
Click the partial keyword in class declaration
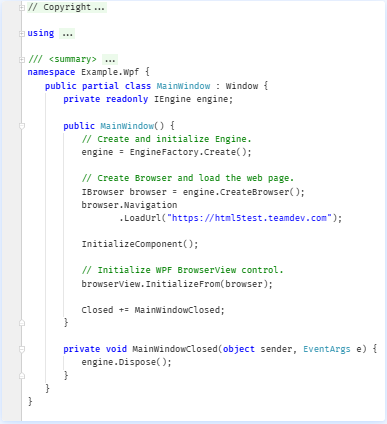100,86
